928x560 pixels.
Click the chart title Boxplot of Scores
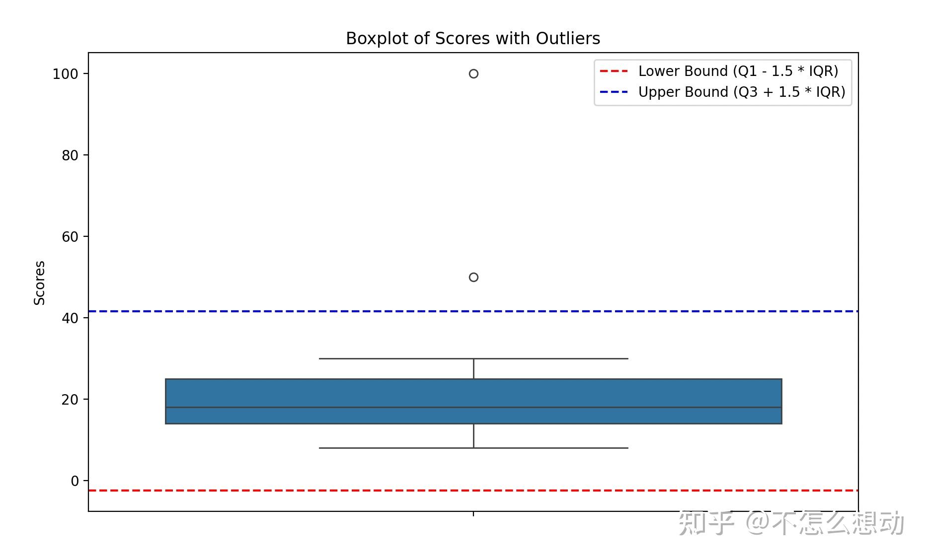[x=473, y=38]
